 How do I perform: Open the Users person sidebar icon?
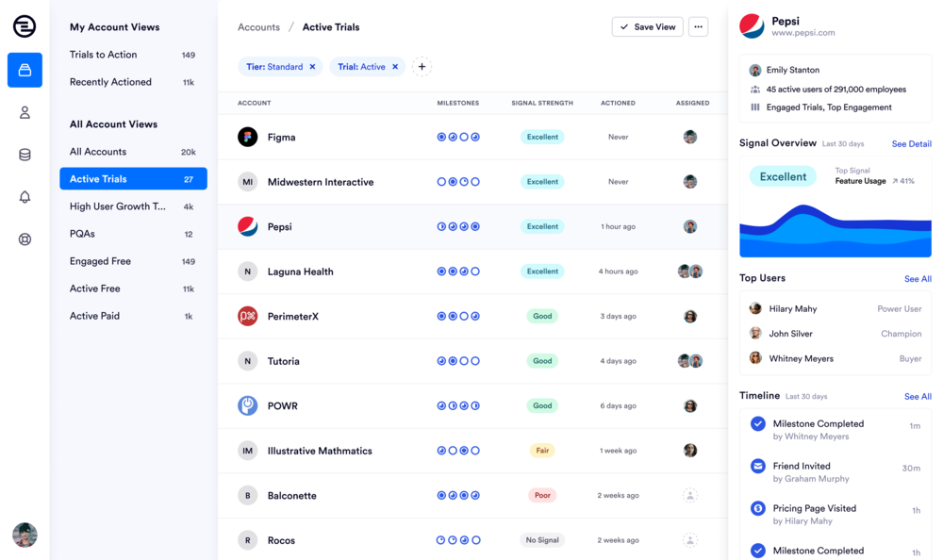click(x=25, y=112)
